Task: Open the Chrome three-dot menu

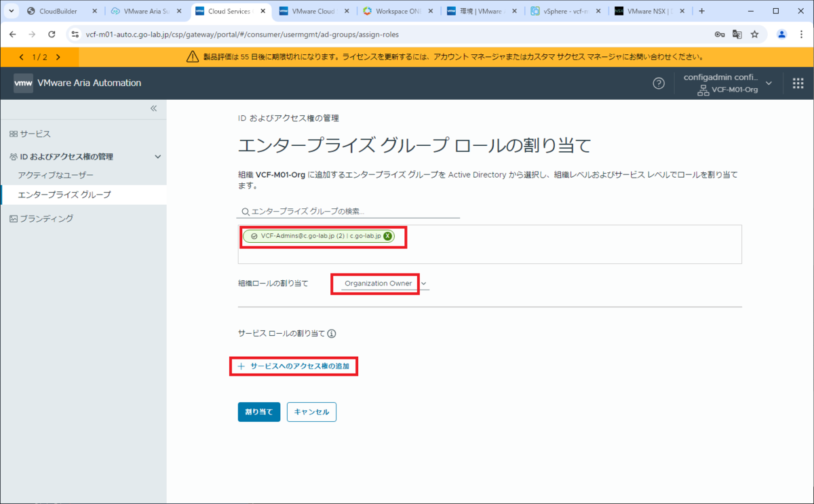Action: point(801,34)
